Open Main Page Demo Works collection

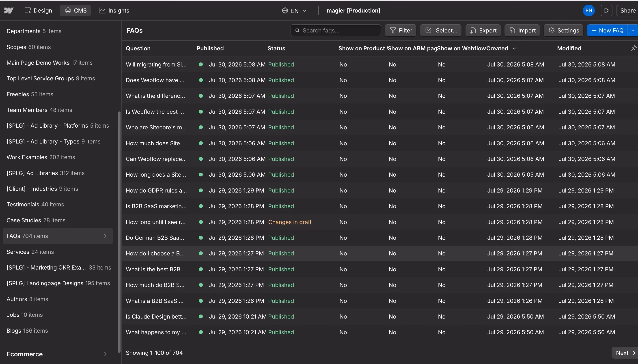(x=58, y=63)
